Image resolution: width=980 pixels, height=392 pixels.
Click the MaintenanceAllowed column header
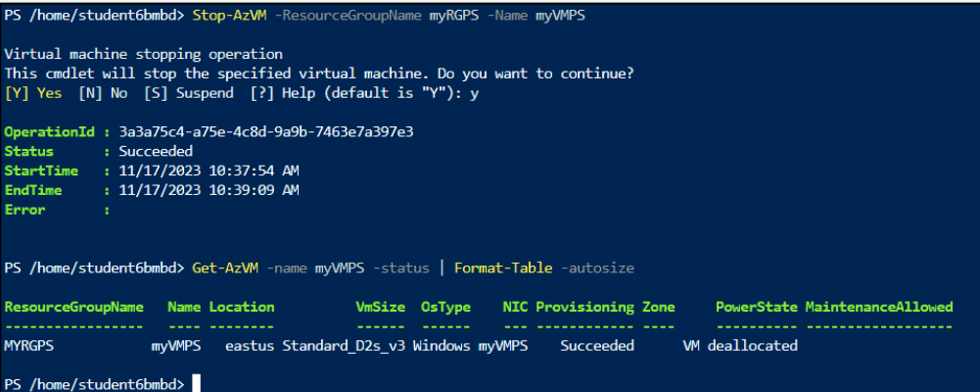(x=878, y=307)
